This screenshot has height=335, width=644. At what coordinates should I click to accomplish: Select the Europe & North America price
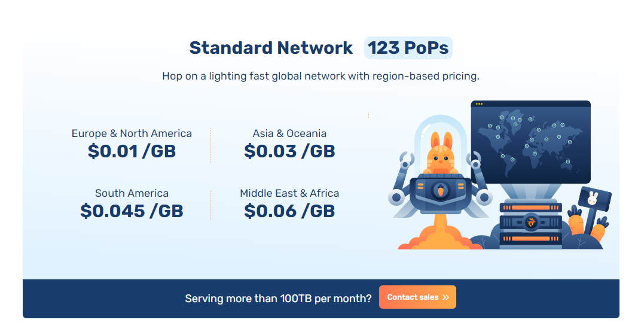click(132, 151)
